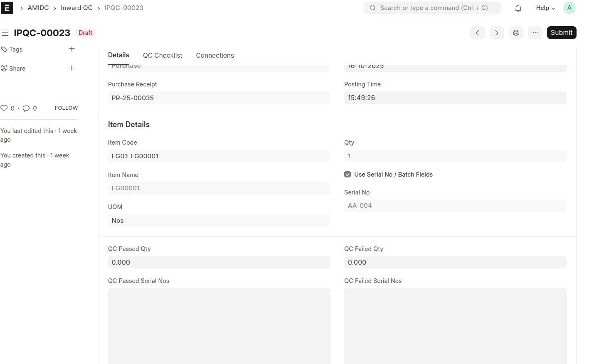
Task: Uncheck Use Serial No / Batch Fields
Action: point(348,175)
